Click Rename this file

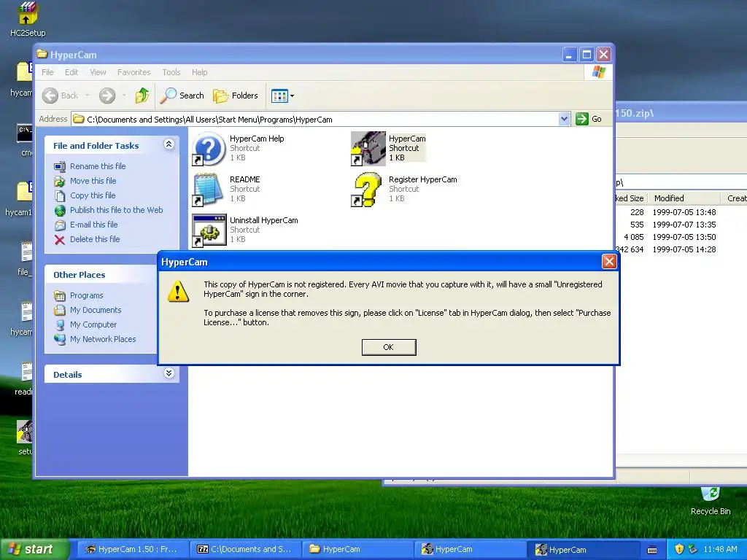(x=98, y=166)
